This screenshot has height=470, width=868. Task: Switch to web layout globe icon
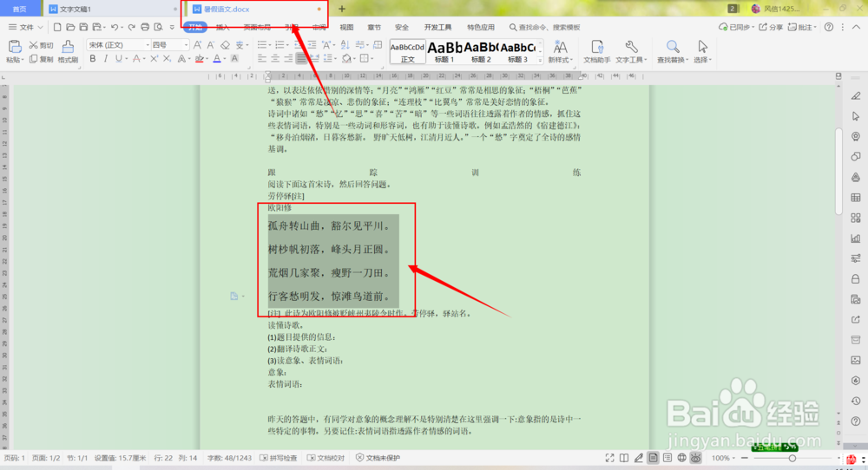(x=682, y=458)
